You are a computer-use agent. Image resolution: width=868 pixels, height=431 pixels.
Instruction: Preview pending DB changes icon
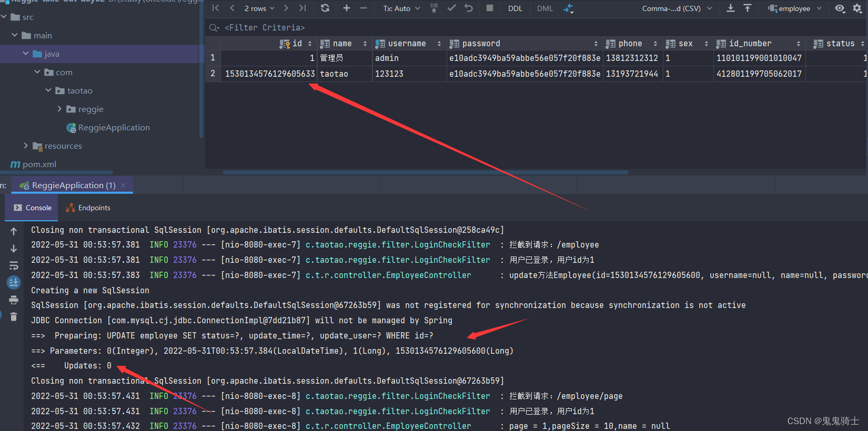(x=434, y=8)
